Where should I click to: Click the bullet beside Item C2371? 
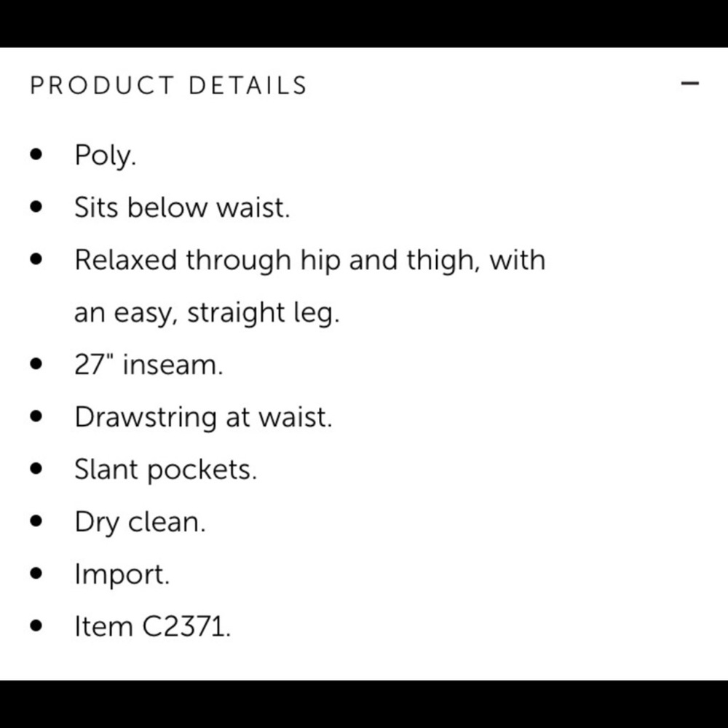pos(36,625)
